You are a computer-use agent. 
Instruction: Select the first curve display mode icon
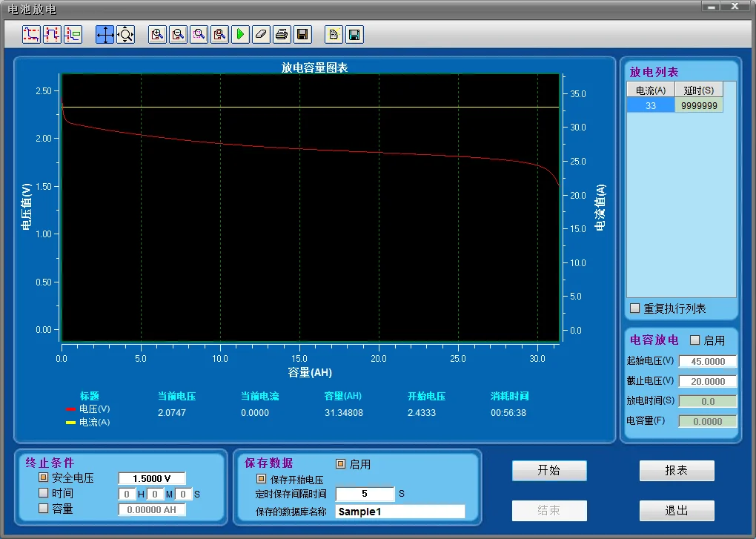[x=30, y=34]
